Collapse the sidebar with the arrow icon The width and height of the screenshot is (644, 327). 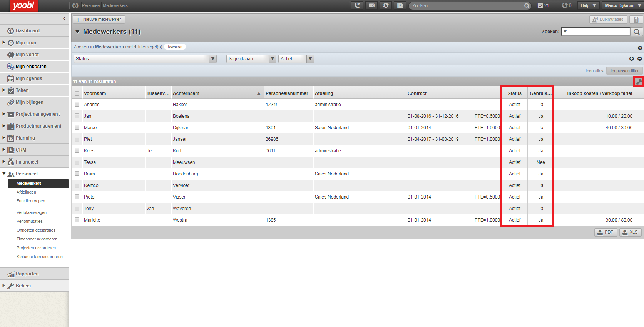tap(64, 18)
